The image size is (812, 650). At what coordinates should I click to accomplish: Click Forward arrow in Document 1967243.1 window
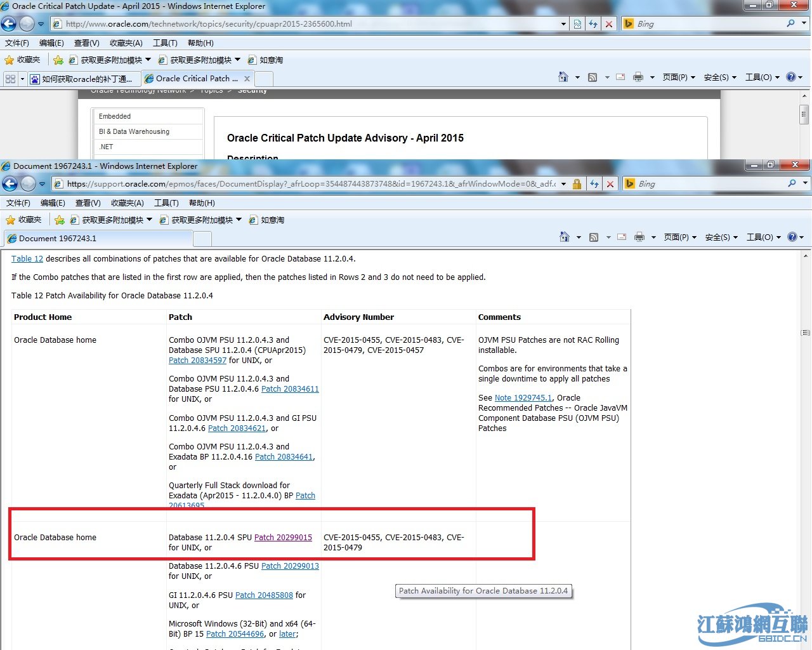(28, 184)
